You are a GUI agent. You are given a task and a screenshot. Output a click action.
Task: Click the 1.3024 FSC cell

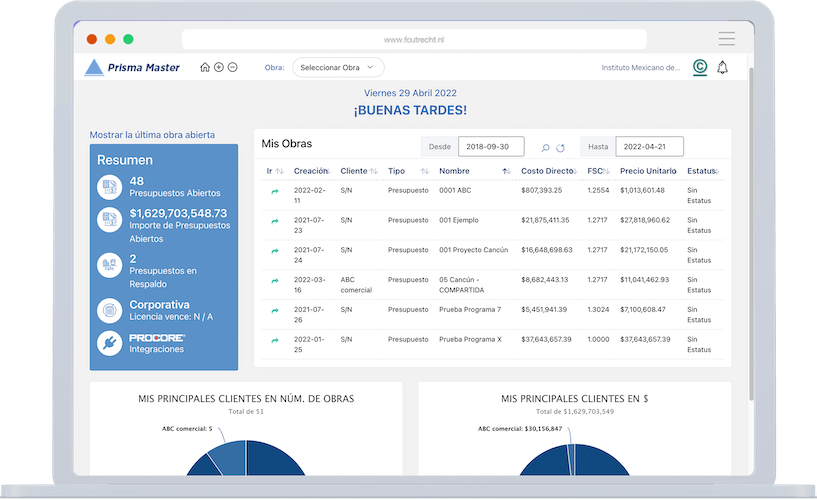point(598,309)
